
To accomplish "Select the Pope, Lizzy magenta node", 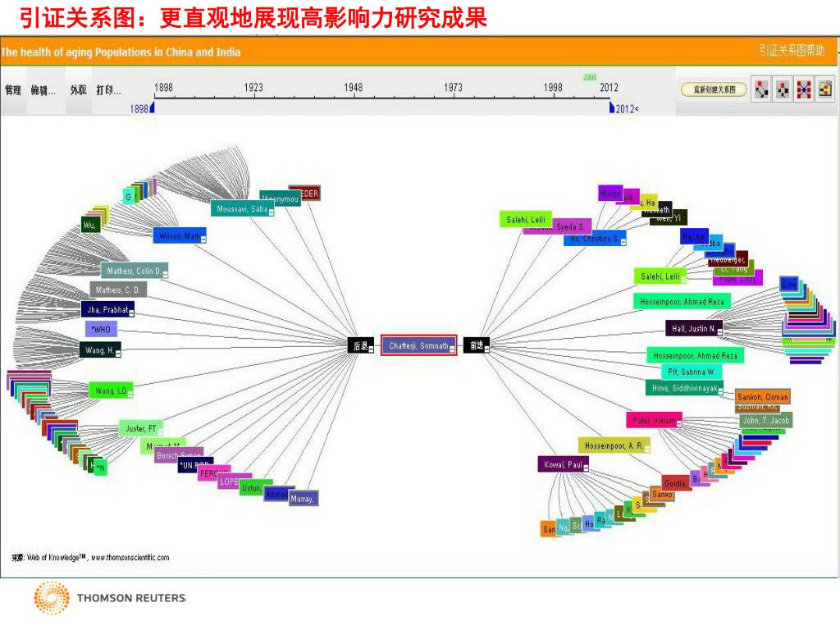I will (x=737, y=279).
